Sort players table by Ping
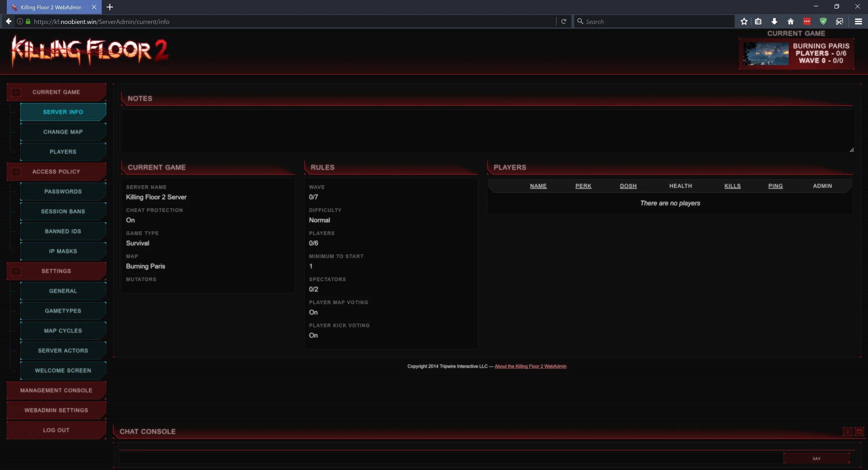Viewport: 868px width, 470px height. pyautogui.click(x=775, y=186)
